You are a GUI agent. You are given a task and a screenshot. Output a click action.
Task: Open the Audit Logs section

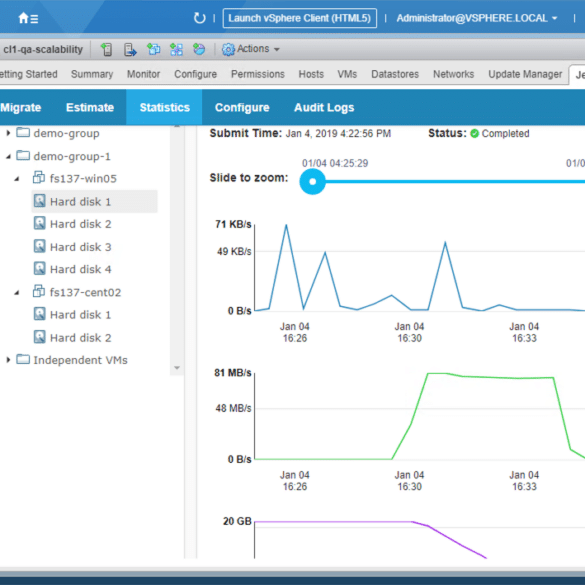click(324, 107)
